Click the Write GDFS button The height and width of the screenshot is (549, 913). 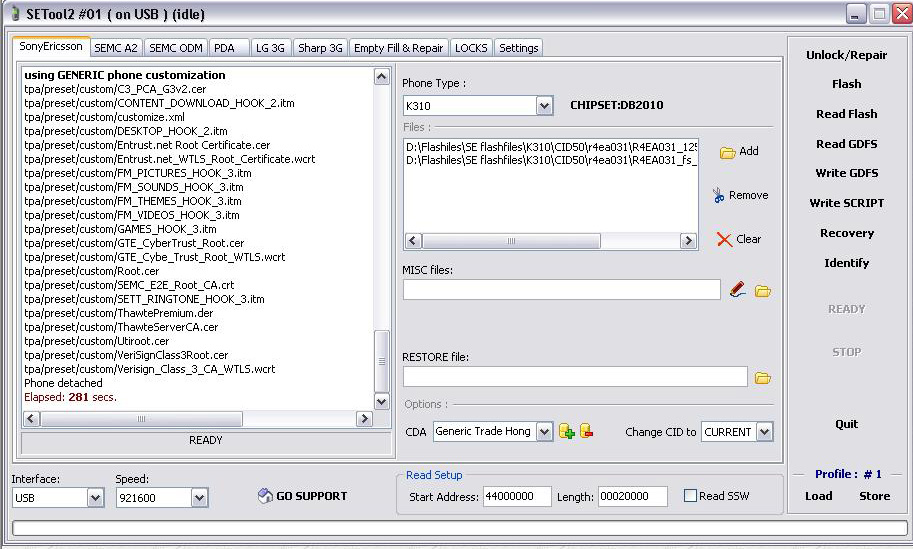[847, 173]
